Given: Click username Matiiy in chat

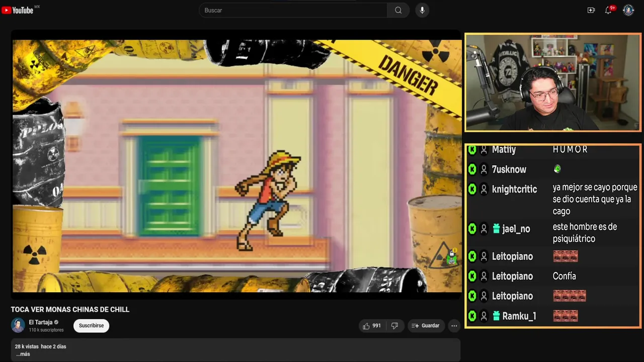Looking at the screenshot, I should pyautogui.click(x=504, y=149).
